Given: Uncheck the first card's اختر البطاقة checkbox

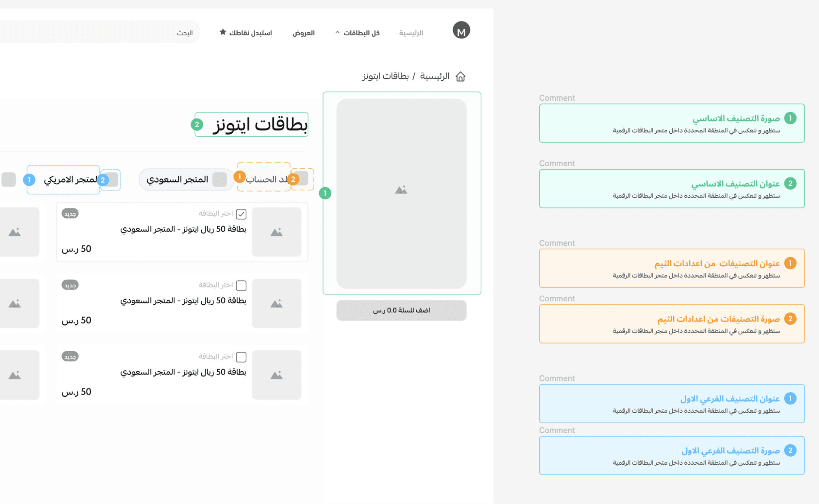Looking at the screenshot, I should (x=241, y=214).
